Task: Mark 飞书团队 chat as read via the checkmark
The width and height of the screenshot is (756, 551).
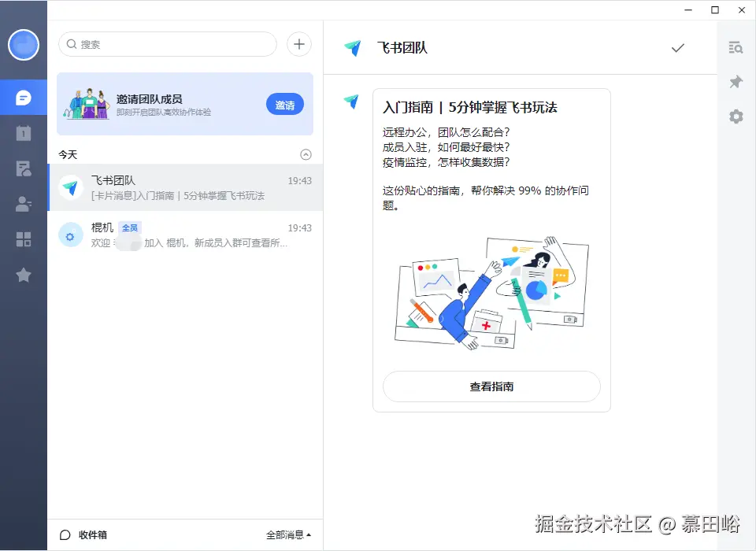Action: click(678, 47)
